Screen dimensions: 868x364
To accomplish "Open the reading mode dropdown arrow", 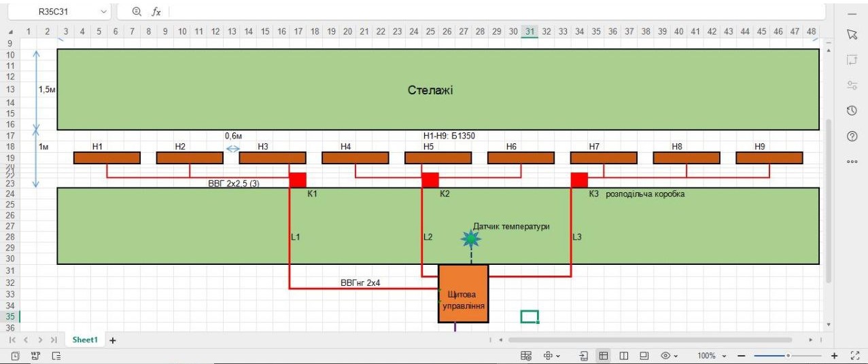I will point(557,356).
